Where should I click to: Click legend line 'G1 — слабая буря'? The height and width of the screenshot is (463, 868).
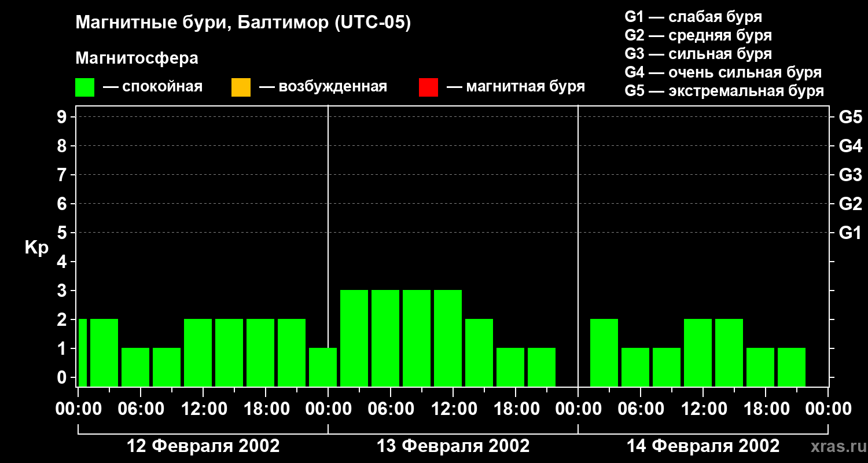(693, 17)
